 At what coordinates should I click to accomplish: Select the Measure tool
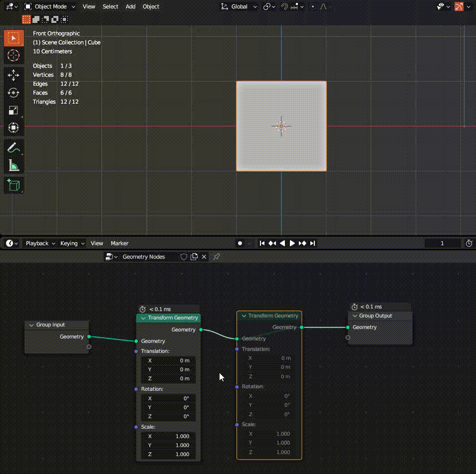(x=13, y=166)
